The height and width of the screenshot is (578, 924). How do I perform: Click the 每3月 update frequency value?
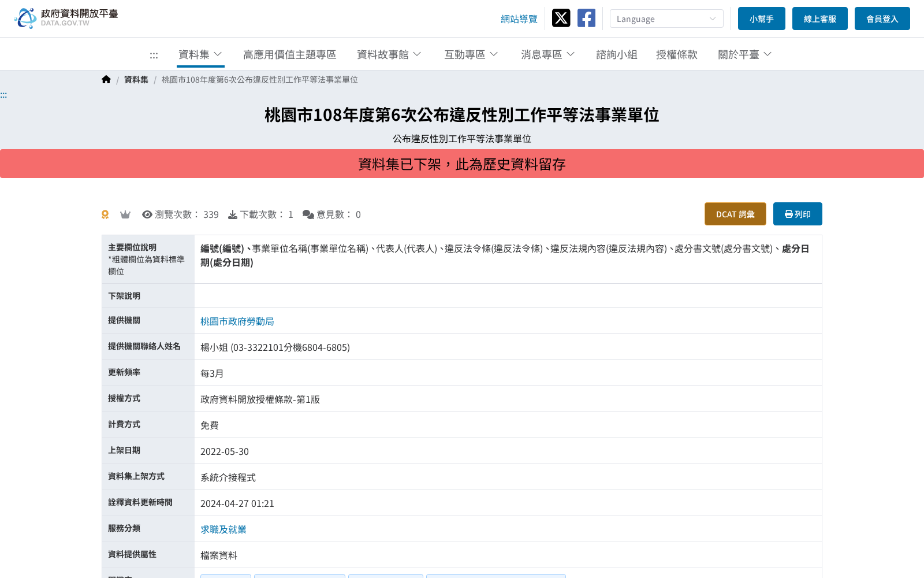[x=212, y=373]
